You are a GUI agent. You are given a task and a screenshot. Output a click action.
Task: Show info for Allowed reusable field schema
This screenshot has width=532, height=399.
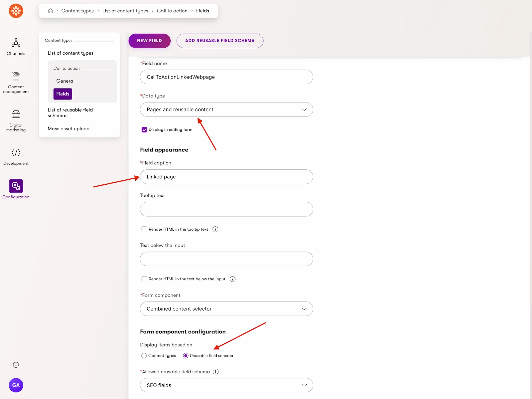point(216,372)
